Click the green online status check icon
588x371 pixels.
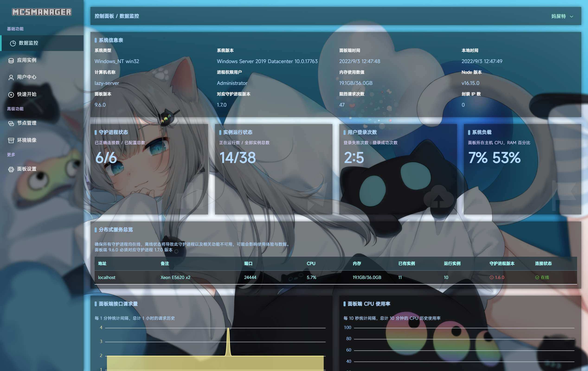[537, 278]
